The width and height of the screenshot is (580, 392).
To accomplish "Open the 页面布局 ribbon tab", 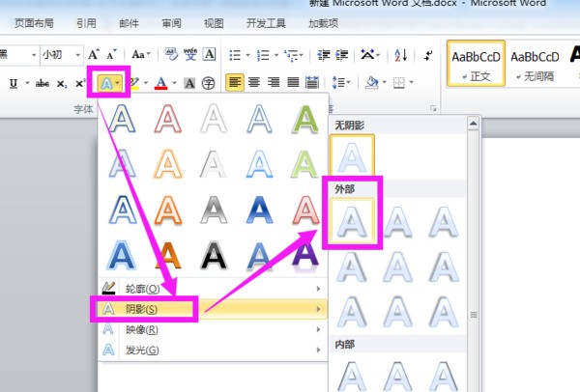I will click(34, 23).
